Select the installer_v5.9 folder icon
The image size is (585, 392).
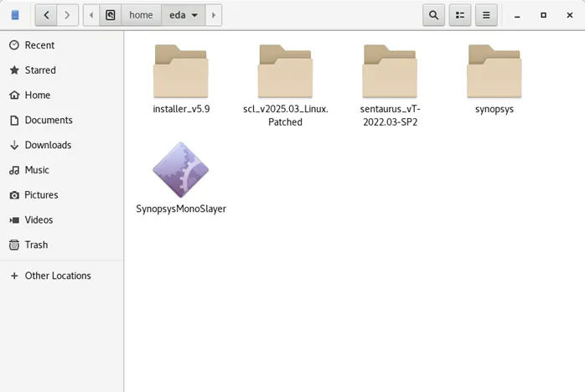[x=181, y=71]
